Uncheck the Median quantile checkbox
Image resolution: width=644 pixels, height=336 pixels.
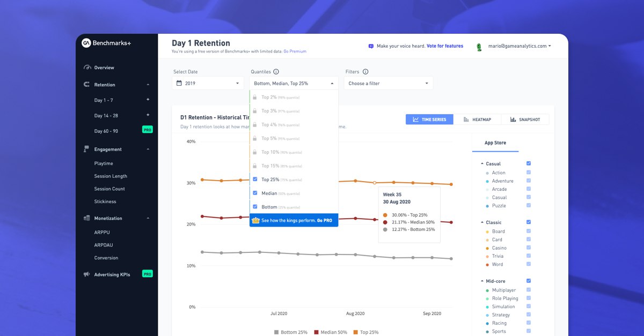click(255, 193)
